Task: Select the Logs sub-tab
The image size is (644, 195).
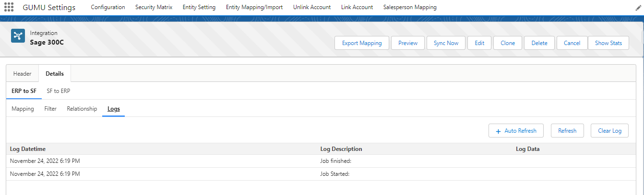Action: point(114,109)
